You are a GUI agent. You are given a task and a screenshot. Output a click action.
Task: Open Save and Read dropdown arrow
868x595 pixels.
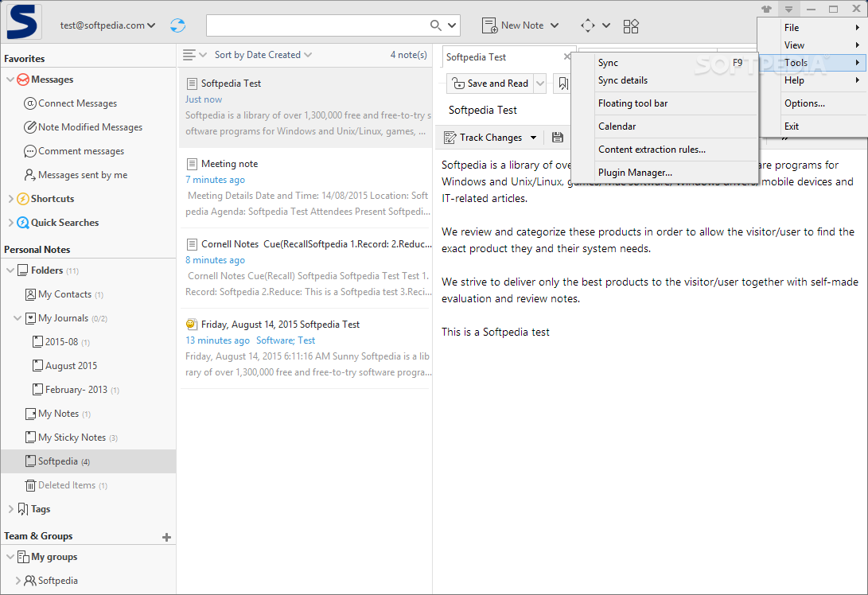pos(540,84)
